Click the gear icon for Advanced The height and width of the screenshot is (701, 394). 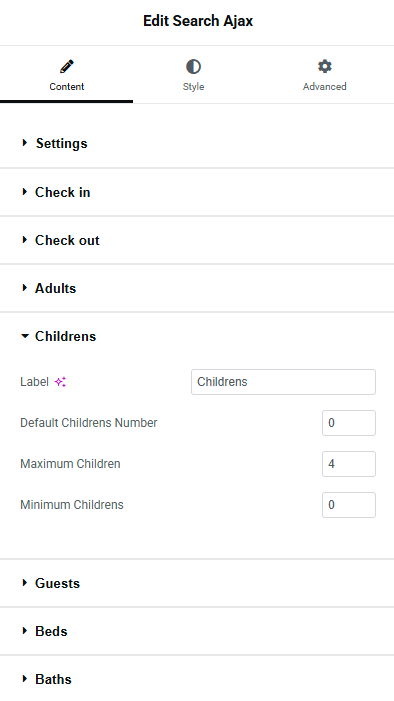point(324,67)
